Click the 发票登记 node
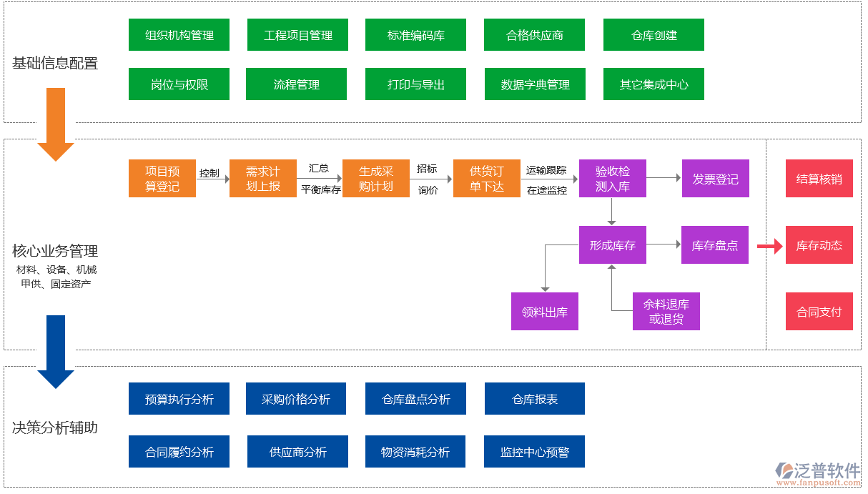 point(715,178)
